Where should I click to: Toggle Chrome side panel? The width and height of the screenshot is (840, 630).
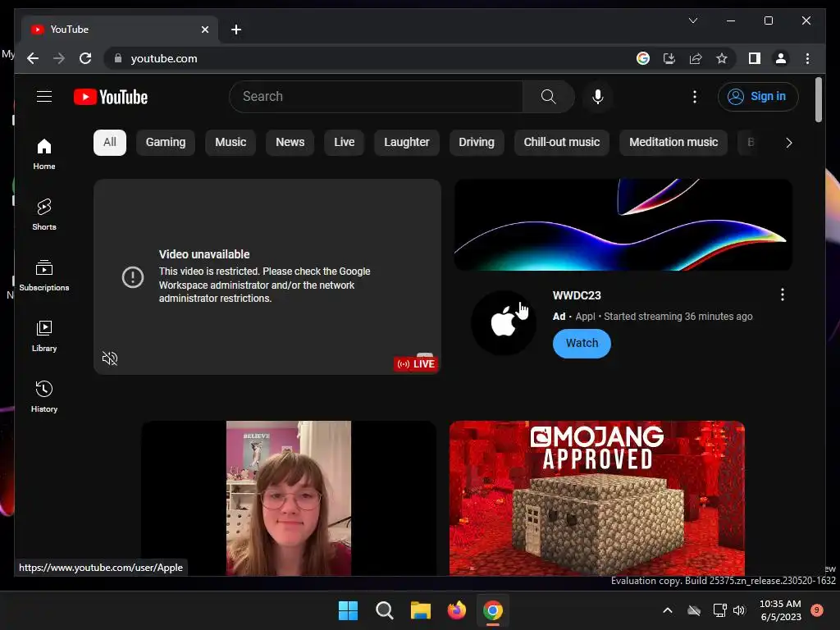tap(755, 58)
